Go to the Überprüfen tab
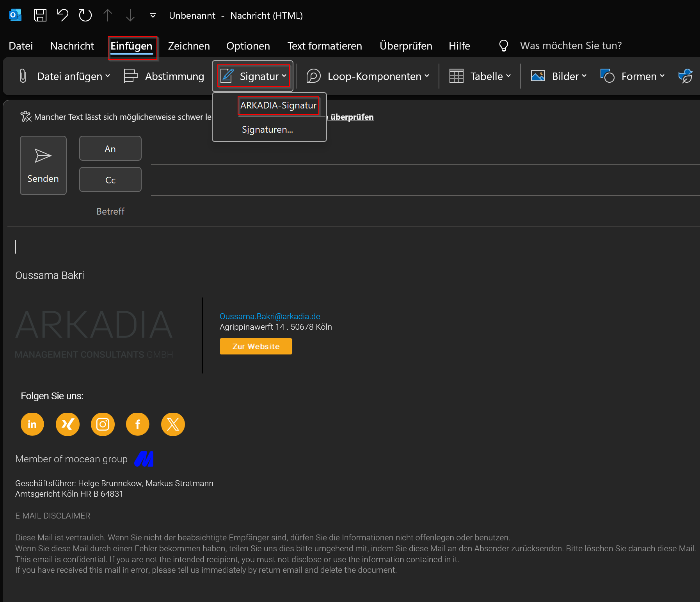The image size is (700, 602). [x=406, y=46]
